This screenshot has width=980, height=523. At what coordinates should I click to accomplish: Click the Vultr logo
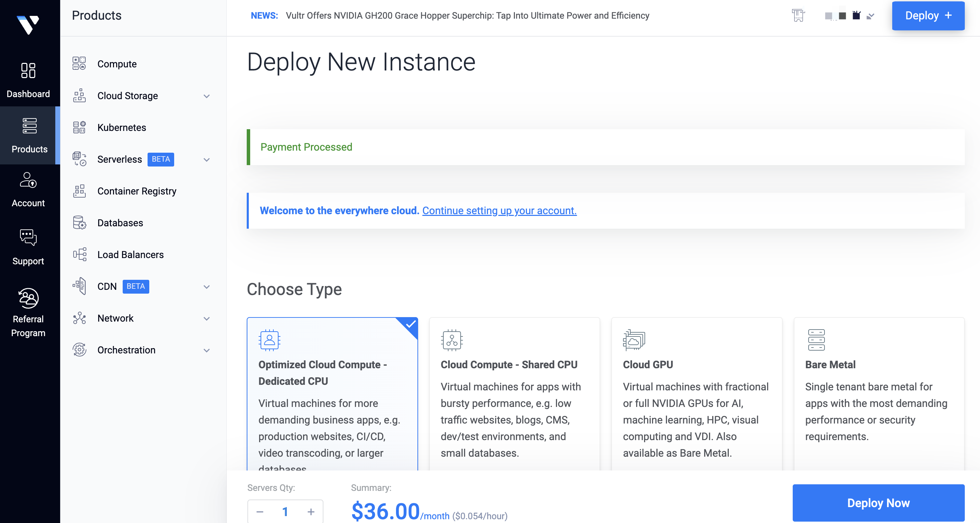click(x=28, y=25)
